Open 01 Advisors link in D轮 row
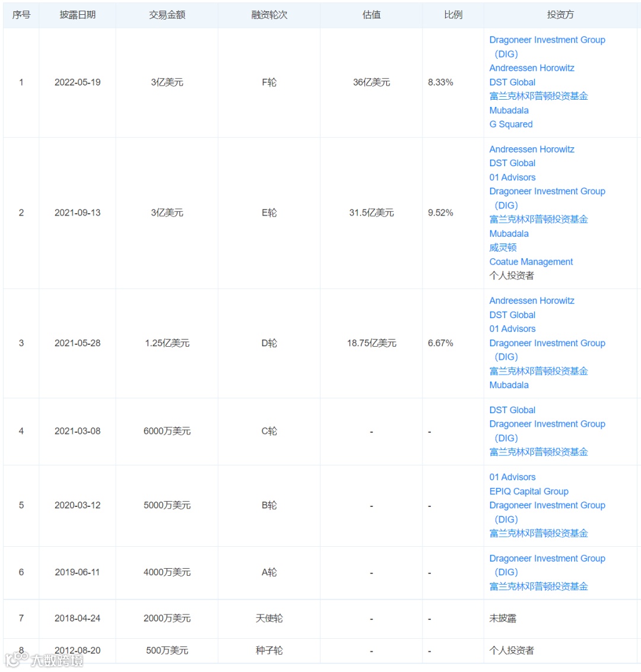This screenshot has width=641, height=672. click(512, 329)
